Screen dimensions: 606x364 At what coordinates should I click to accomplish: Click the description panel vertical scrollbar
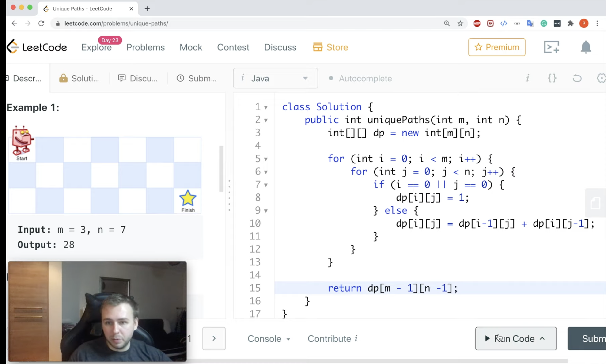[221, 169]
